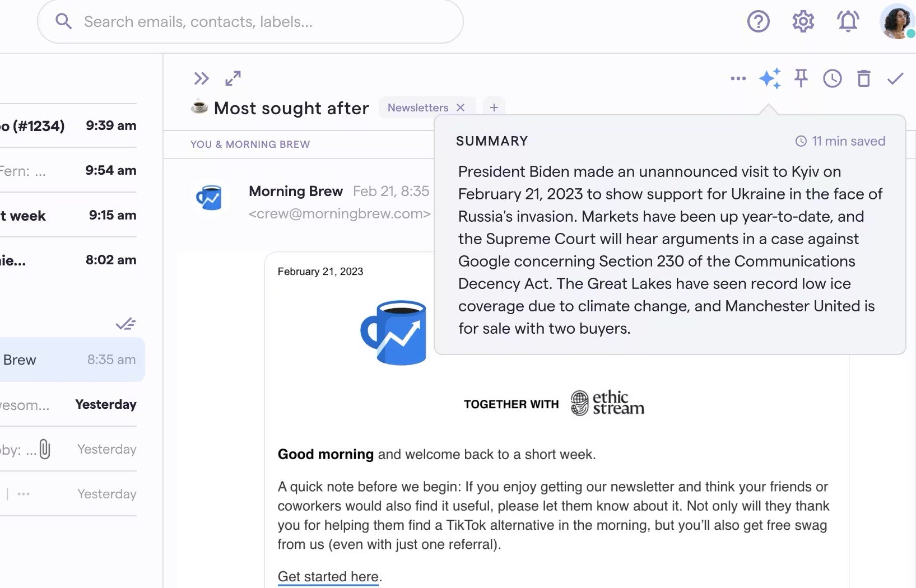Click YOU & MORNING BREW participants label
This screenshot has width=916, height=588.
250,144
